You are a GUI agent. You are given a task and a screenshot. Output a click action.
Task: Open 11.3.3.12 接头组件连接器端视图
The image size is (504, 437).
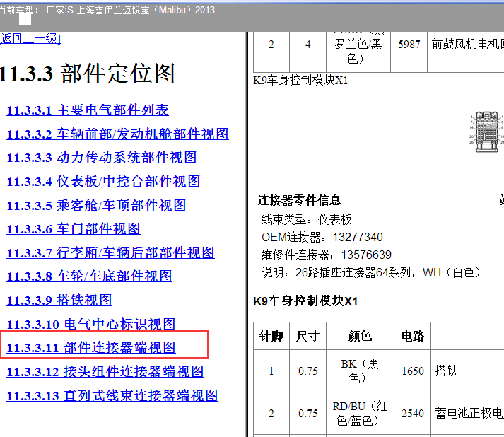[x=105, y=372]
